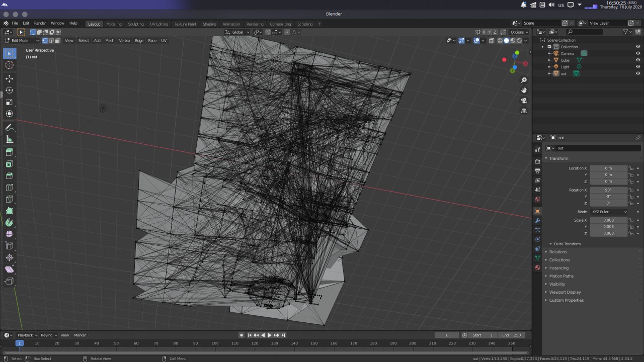Image resolution: width=644 pixels, height=362 pixels.
Task: Open World properties tab
Action: (537, 199)
